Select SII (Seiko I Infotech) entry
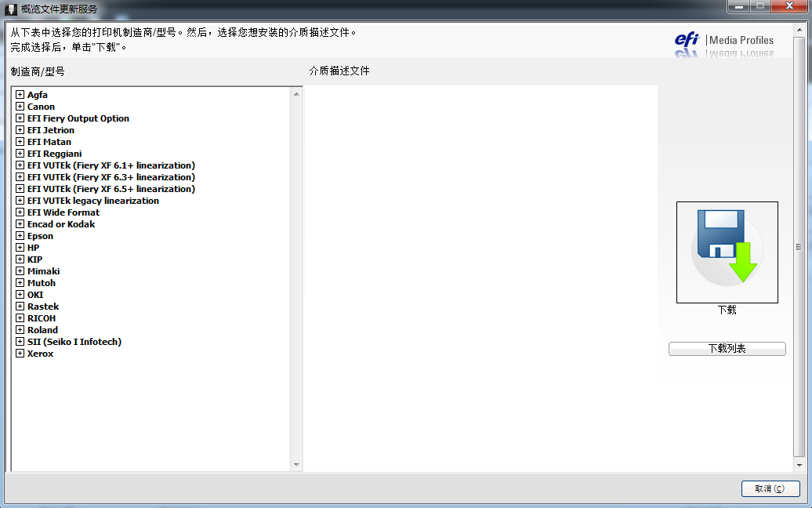This screenshot has height=508, width=812. [74, 342]
